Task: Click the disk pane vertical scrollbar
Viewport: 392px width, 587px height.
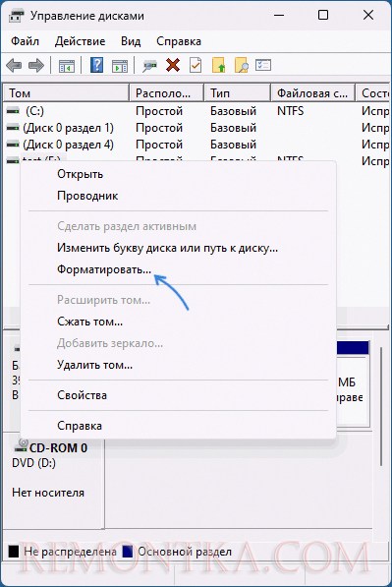Action: tap(381, 406)
